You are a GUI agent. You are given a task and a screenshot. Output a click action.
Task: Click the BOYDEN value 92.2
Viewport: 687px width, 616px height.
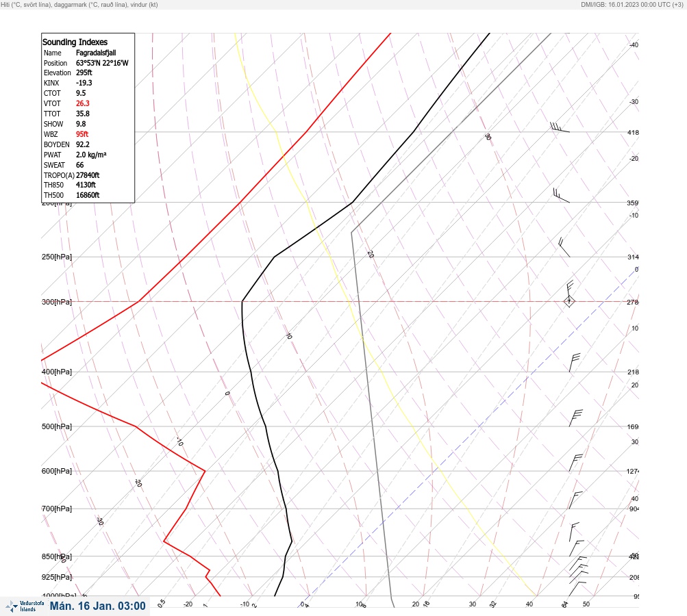point(83,144)
